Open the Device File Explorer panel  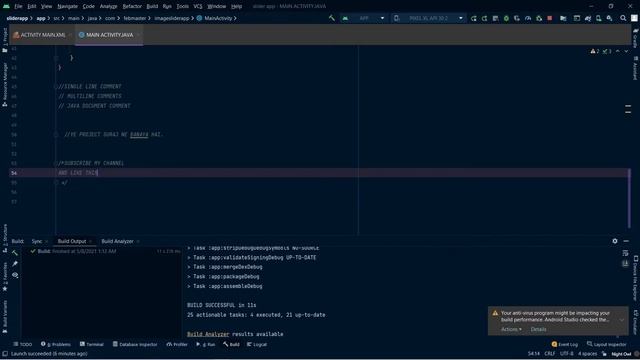click(635, 278)
